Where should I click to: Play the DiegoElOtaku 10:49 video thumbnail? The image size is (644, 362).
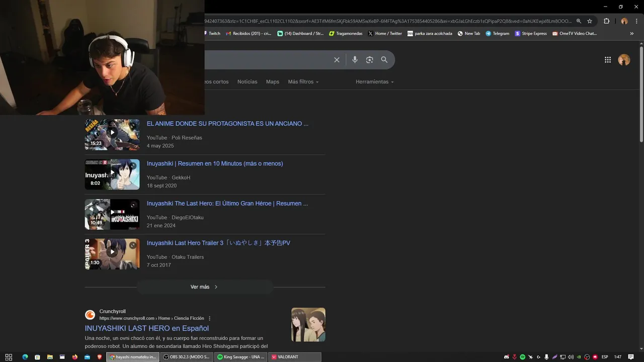click(x=112, y=214)
